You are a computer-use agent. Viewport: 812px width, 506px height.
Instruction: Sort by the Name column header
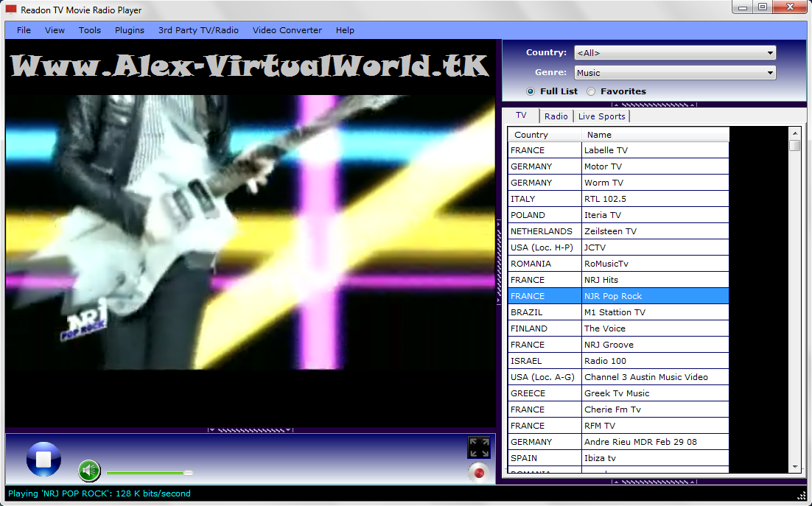(x=655, y=135)
